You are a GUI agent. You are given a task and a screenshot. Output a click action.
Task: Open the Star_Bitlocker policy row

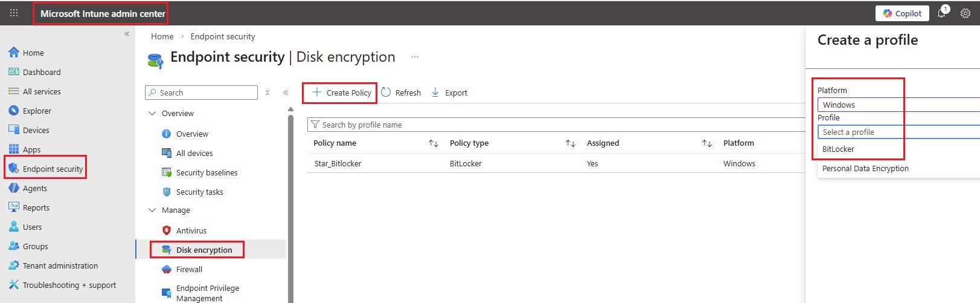click(338, 163)
